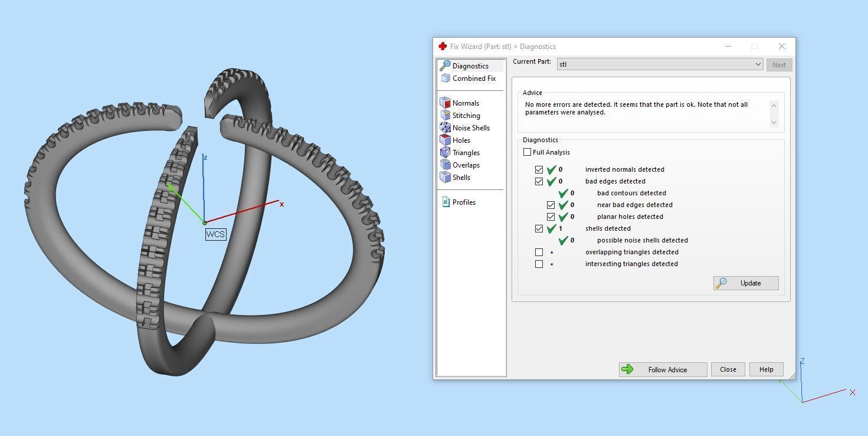Click the green check beside bad contours
Image resolution: width=868 pixels, height=436 pixels.
coord(563,193)
